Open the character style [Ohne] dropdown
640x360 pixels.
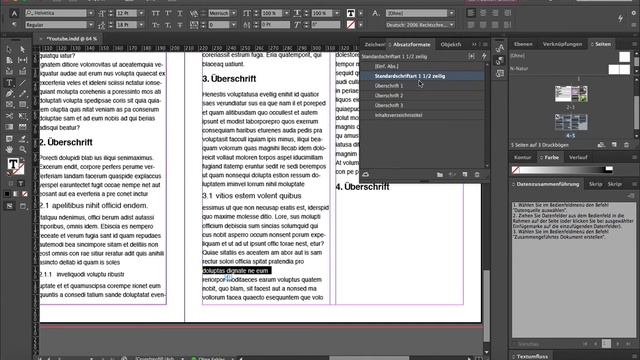click(x=452, y=13)
